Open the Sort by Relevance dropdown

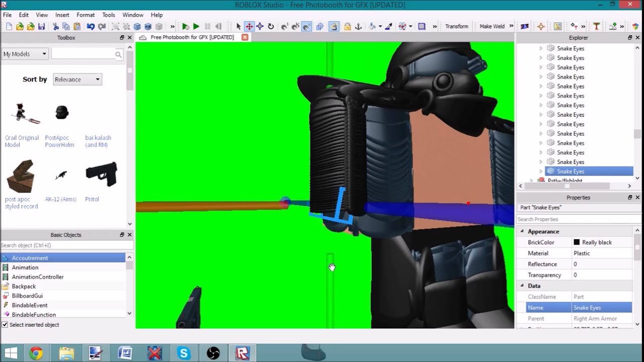[77, 79]
